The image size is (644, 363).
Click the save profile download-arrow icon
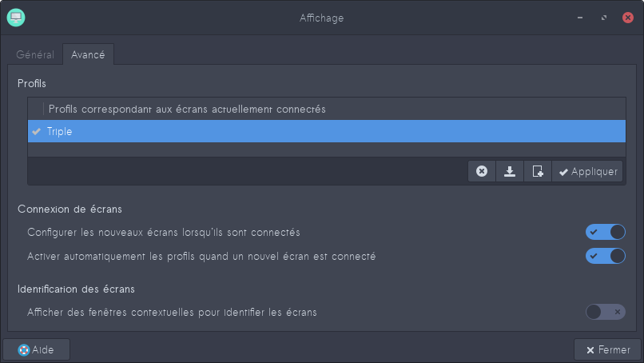click(510, 171)
